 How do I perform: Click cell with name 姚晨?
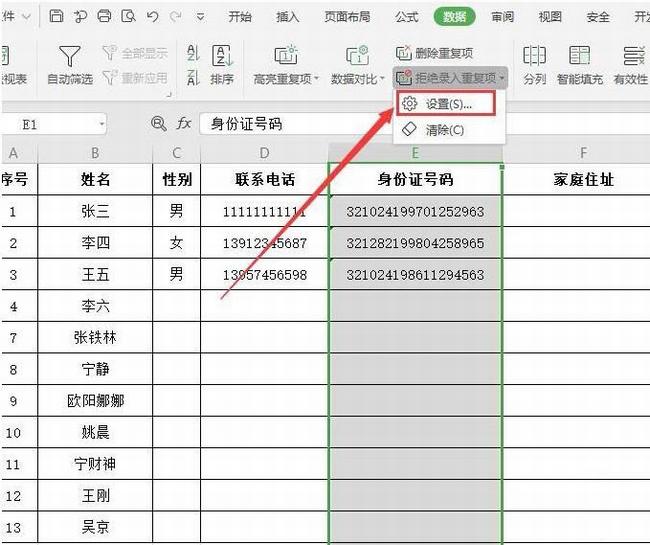[95, 432]
